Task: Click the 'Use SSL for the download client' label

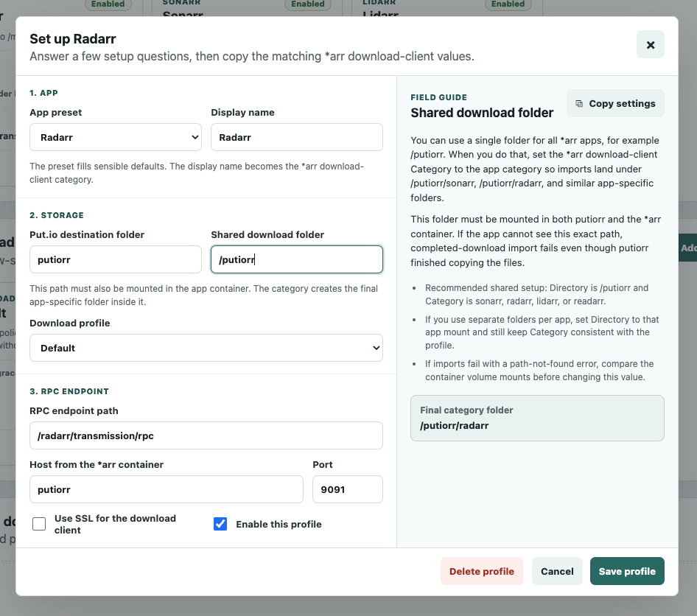Action: pos(115,524)
